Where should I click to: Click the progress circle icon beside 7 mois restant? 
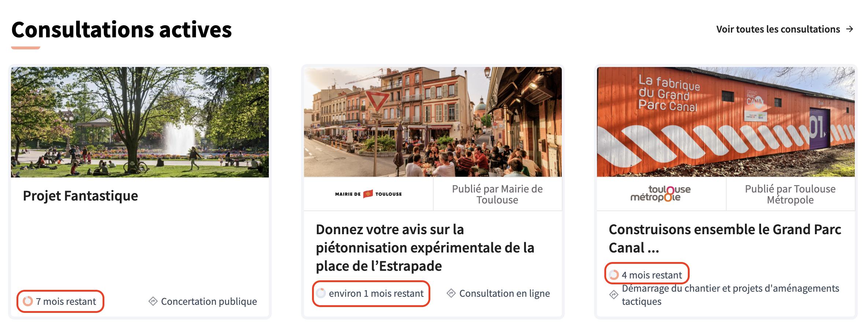pos(28,301)
